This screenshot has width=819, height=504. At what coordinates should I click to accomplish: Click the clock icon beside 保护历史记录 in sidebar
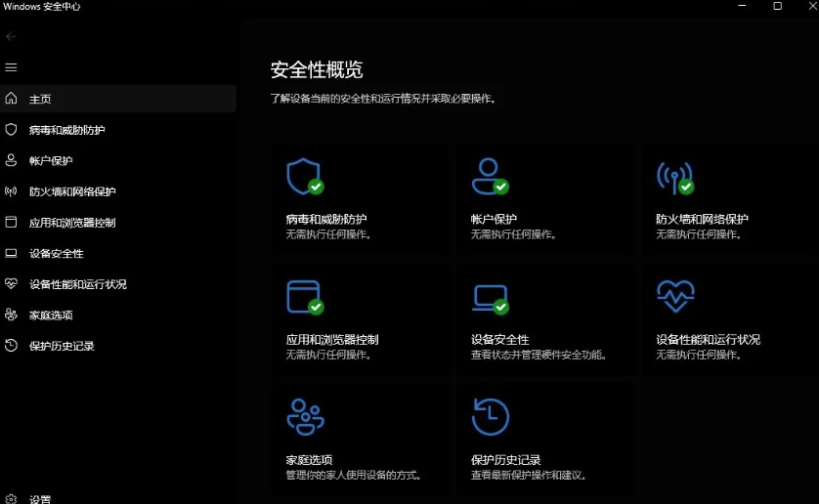coord(11,345)
